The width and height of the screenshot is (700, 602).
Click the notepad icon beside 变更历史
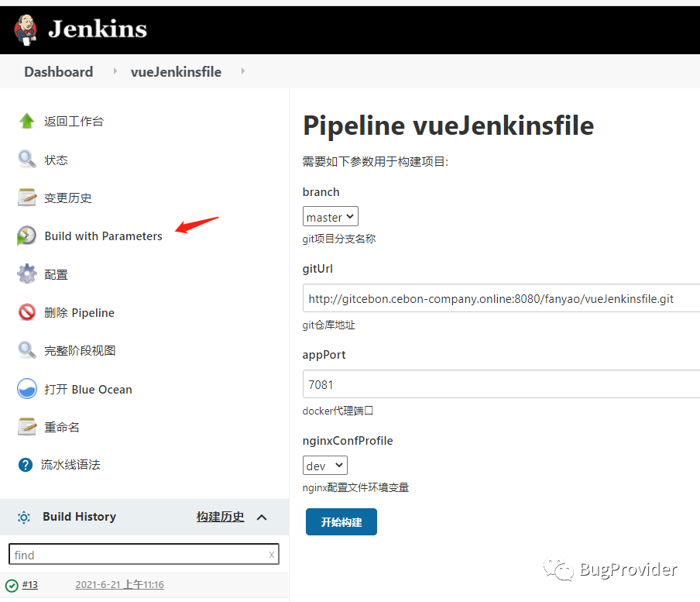(27, 198)
